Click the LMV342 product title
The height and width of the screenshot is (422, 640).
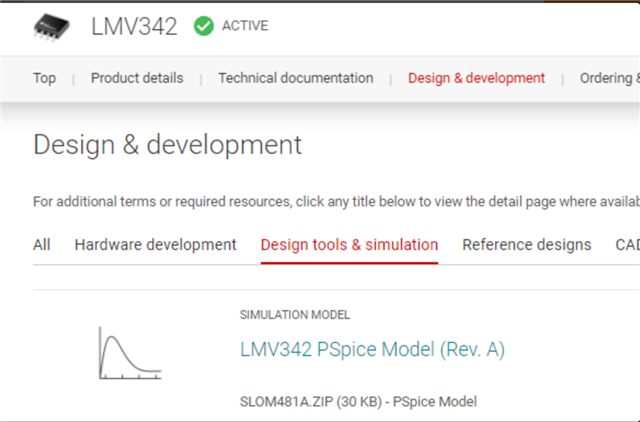click(134, 26)
